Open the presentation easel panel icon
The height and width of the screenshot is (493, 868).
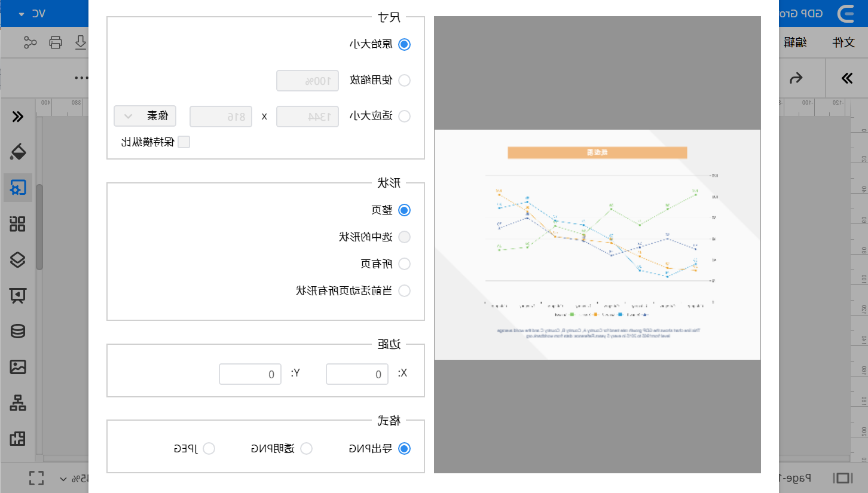pyautogui.click(x=18, y=295)
